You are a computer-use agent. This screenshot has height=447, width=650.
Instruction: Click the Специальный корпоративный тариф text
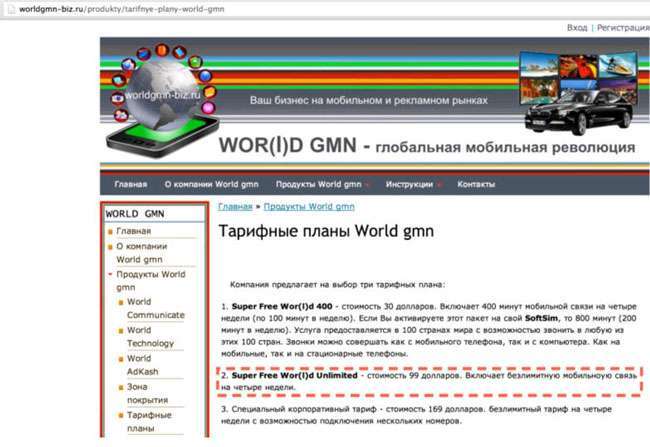tap(304, 409)
